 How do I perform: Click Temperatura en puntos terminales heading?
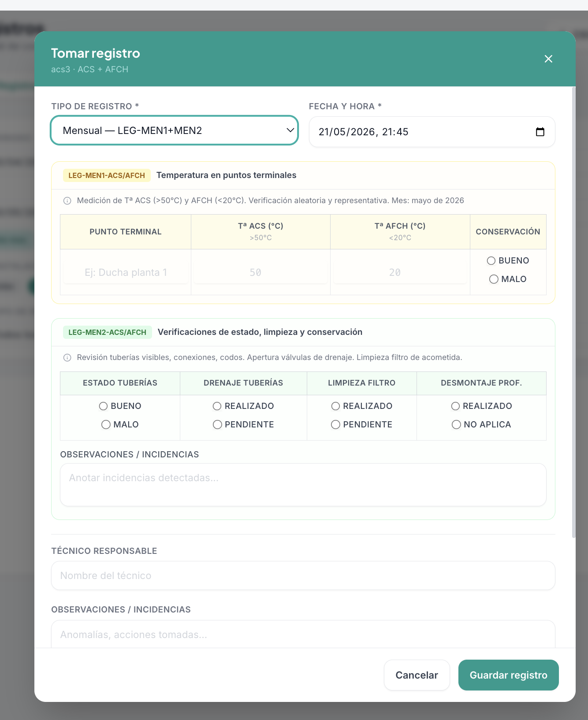click(227, 175)
